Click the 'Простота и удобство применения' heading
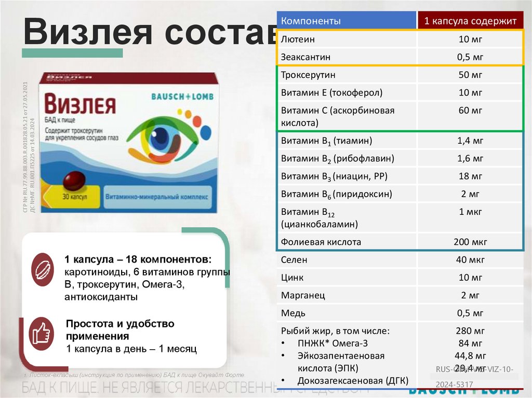 120,330
